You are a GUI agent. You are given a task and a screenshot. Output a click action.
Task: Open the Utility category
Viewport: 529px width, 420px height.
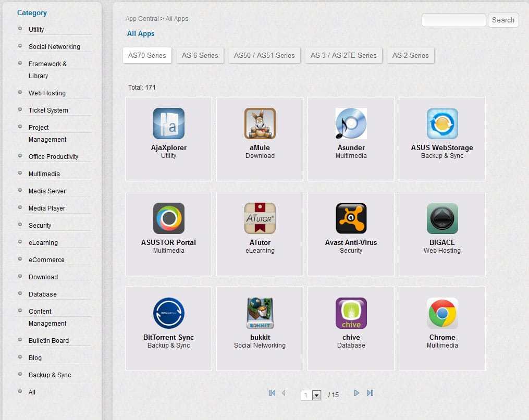pyautogui.click(x=36, y=29)
